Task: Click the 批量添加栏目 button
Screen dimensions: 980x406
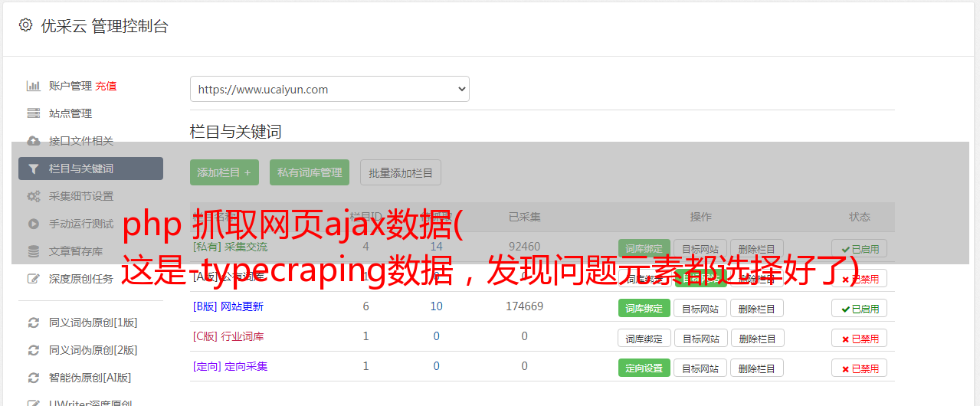Action: pyautogui.click(x=401, y=172)
